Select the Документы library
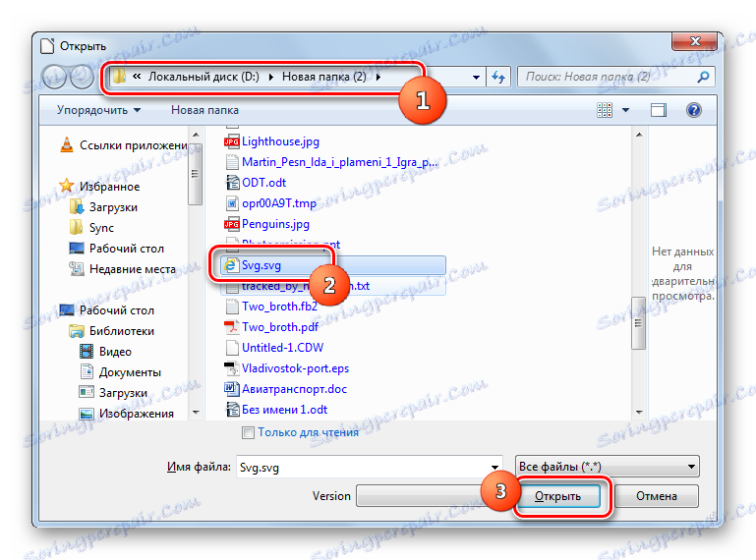This screenshot has height=560, width=756. tap(130, 372)
